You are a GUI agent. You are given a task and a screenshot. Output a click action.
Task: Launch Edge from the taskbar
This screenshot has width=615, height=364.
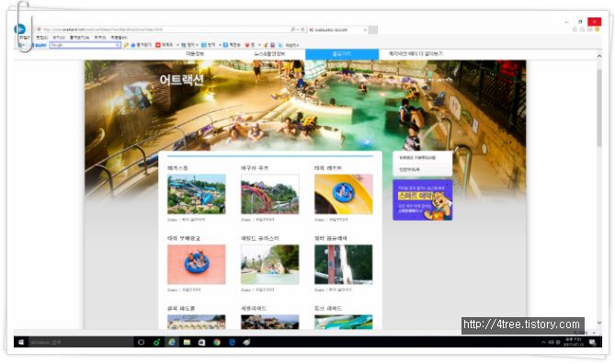pos(232,343)
